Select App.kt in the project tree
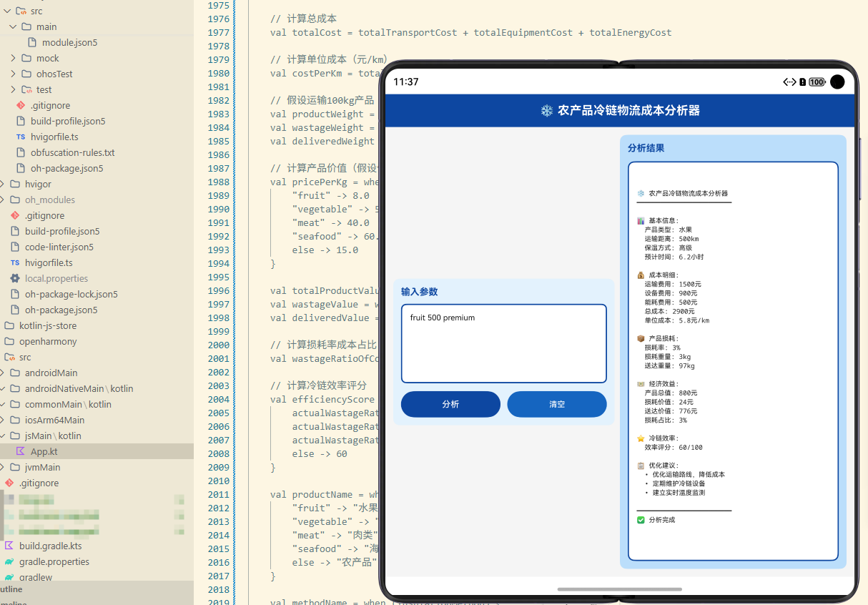868x605 pixels. [44, 451]
